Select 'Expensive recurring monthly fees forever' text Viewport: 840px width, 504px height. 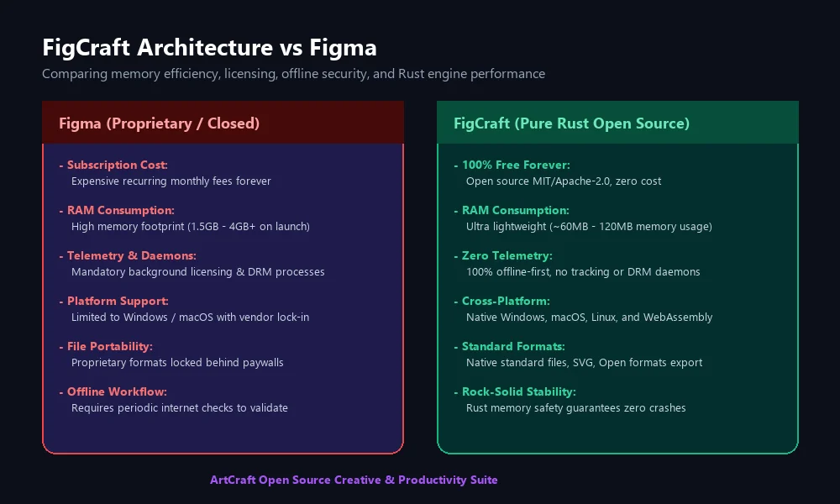[171, 181]
